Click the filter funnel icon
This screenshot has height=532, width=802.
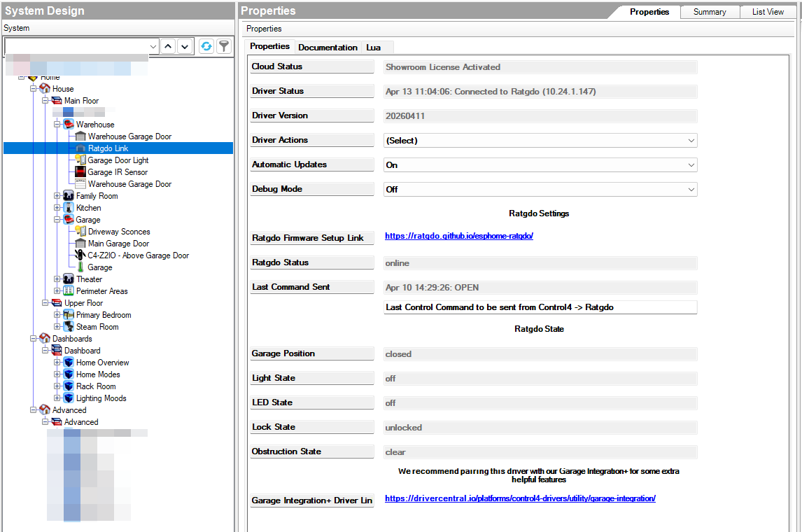(x=223, y=46)
